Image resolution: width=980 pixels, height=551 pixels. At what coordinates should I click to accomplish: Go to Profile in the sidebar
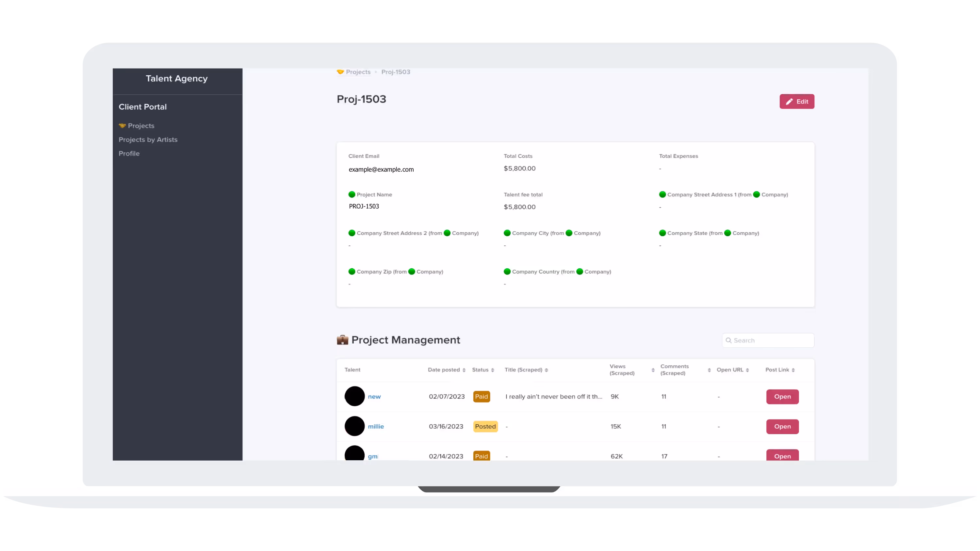click(x=129, y=153)
